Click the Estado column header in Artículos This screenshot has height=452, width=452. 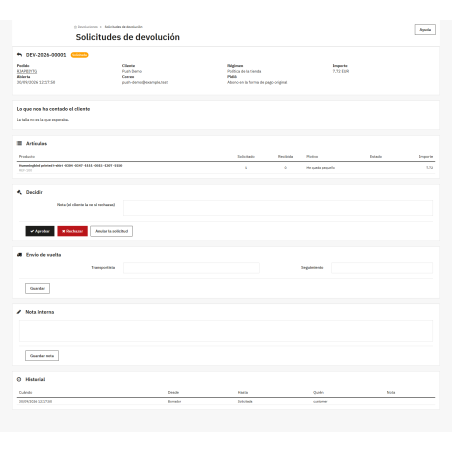click(376, 156)
